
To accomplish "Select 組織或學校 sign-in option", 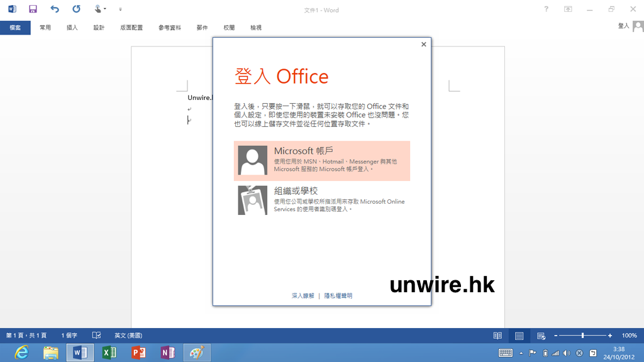I will pyautogui.click(x=321, y=200).
